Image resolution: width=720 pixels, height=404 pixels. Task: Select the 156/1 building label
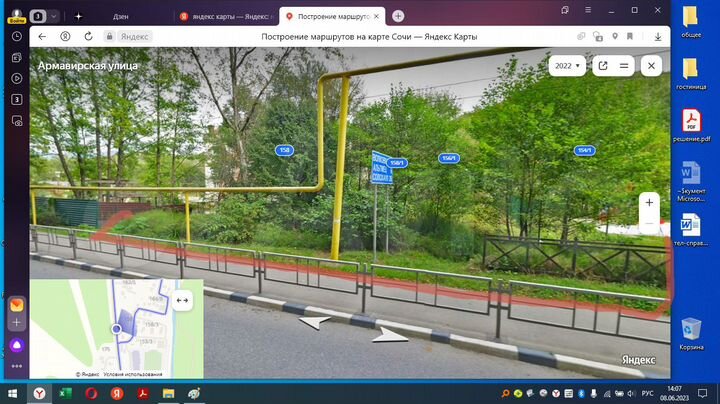(449, 158)
